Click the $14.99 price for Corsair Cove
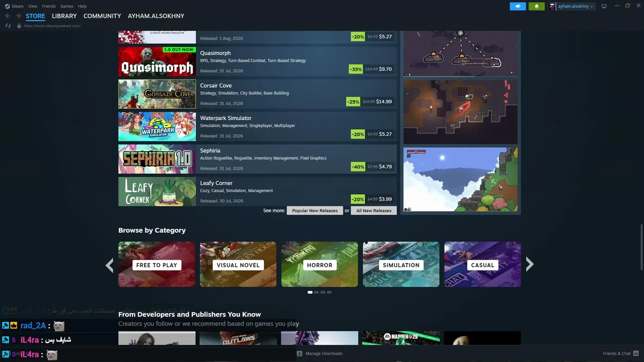 point(384,102)
